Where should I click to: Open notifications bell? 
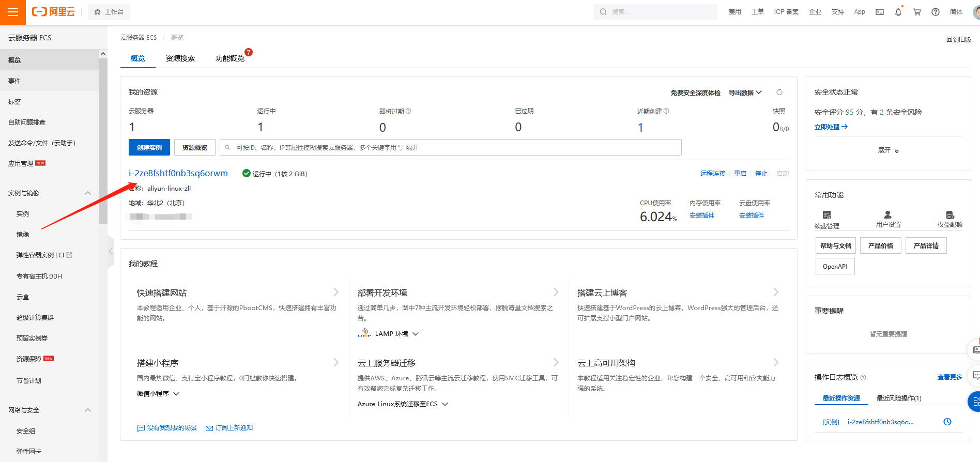click(x=898, y=12)
